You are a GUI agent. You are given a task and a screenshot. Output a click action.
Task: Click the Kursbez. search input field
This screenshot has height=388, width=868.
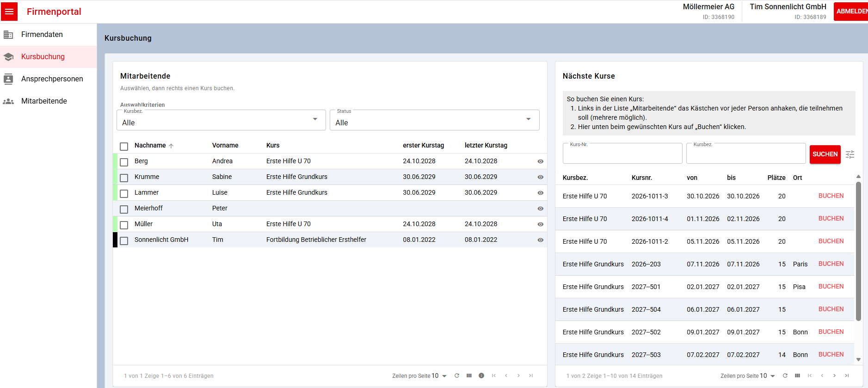[746, 154]
